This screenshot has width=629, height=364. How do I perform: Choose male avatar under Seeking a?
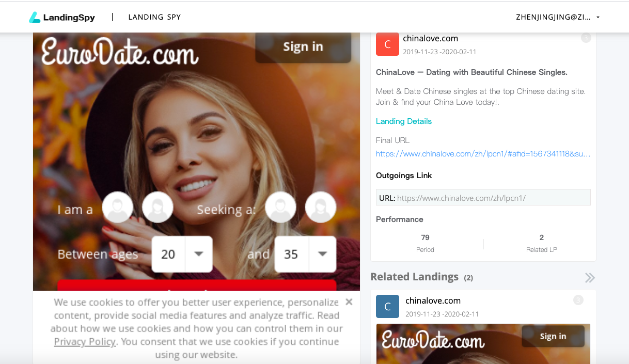click(280, 208)
